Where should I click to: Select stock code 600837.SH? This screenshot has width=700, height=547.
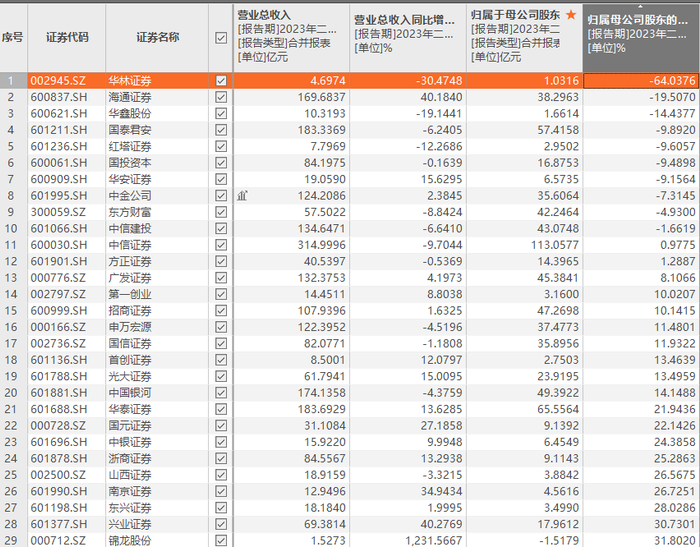[x=58, y=97]
